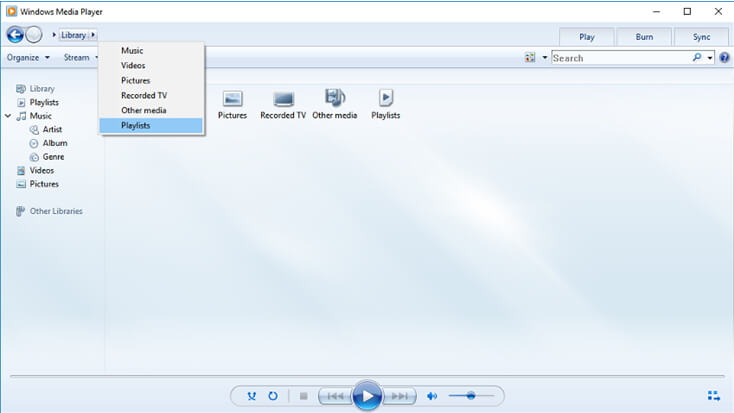Click the Other Libraries icon

pos(20,211)
